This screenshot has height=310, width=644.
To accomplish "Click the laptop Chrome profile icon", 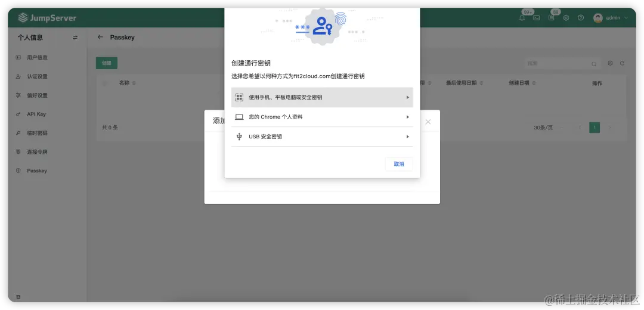I will tap(239, 117).
